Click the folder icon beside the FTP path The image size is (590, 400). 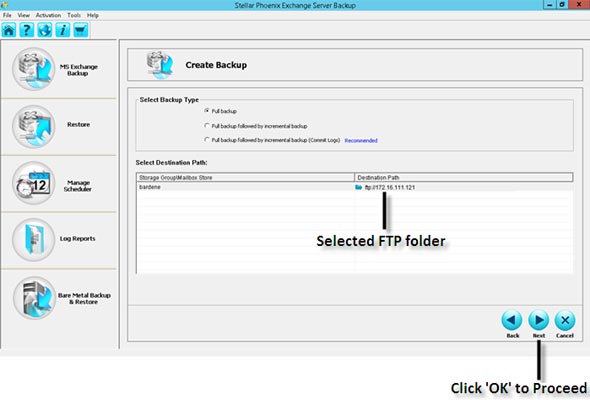(x=359, y=187)
